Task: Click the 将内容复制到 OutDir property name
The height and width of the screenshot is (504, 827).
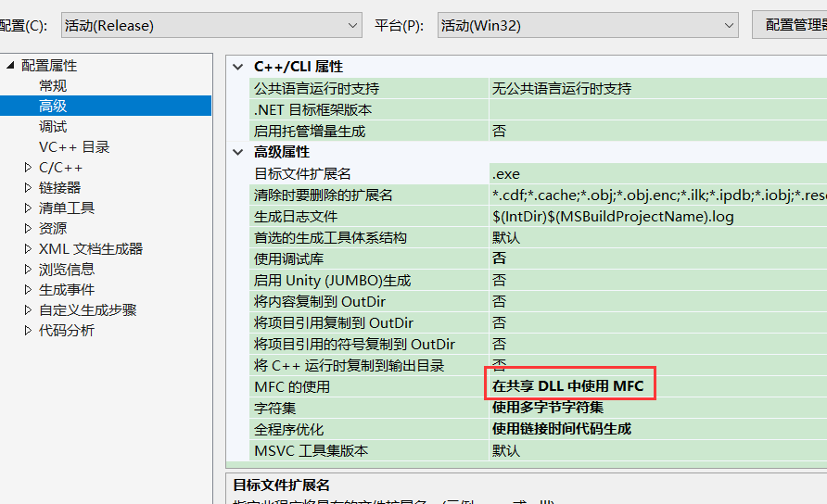Action: click(320, 301)
